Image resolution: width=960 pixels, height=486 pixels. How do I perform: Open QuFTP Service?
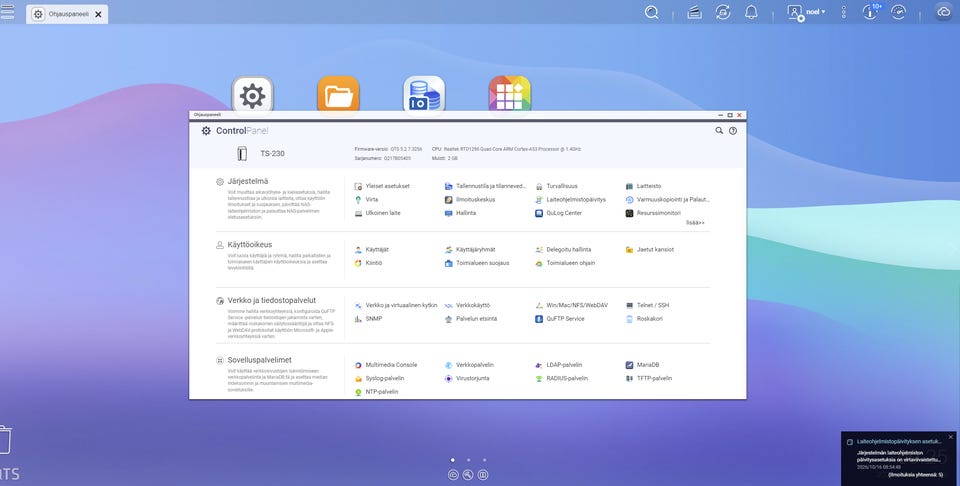point(560,319)
